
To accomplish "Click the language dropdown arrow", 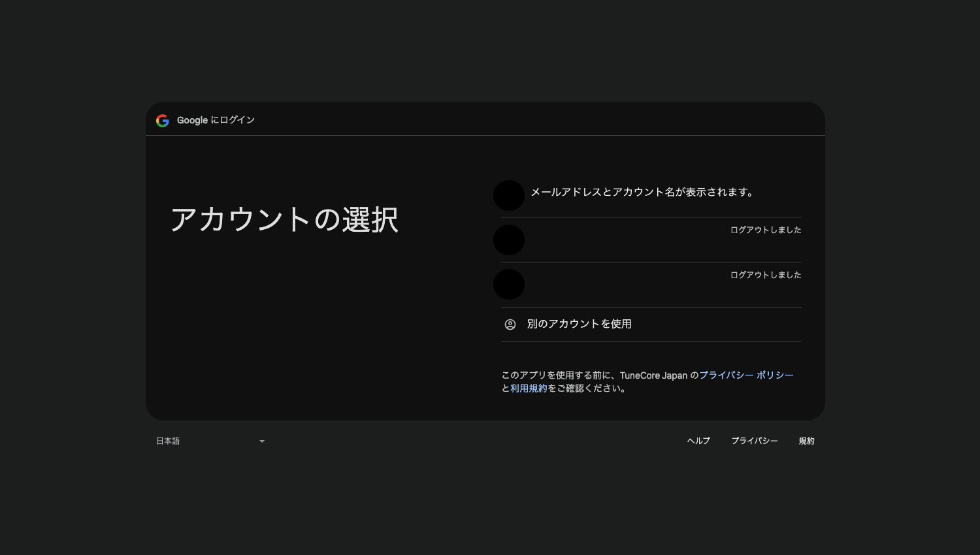I will pos(262,441).
